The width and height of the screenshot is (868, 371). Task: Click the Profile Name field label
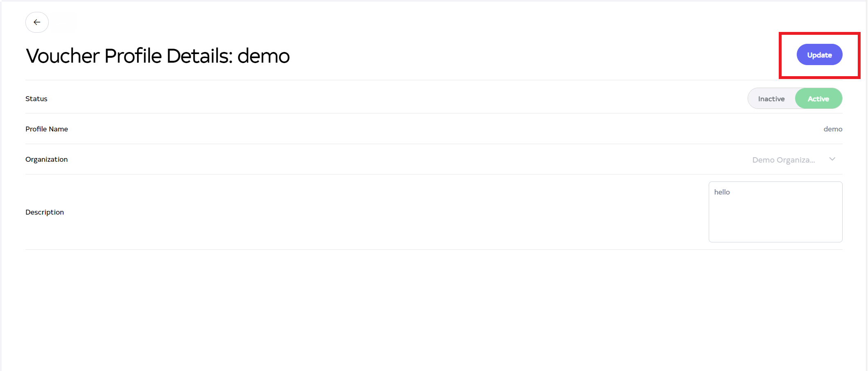pos(47,129)
